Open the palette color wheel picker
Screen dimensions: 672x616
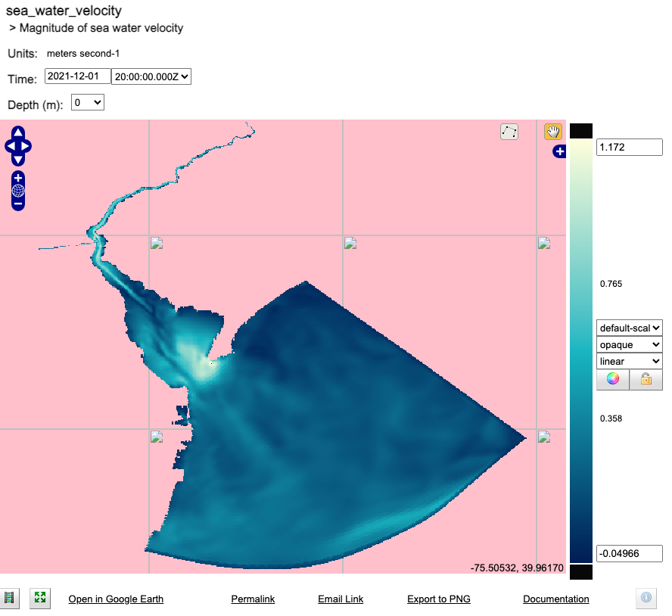click(612, 379)
